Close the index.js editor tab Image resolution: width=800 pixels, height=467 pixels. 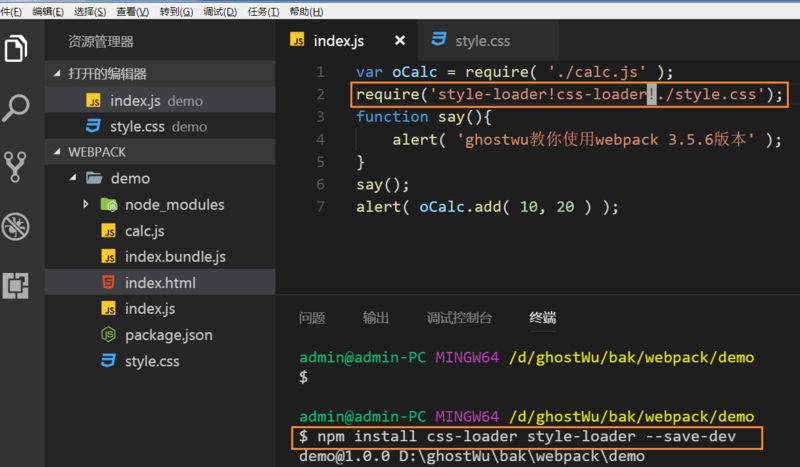400,40
